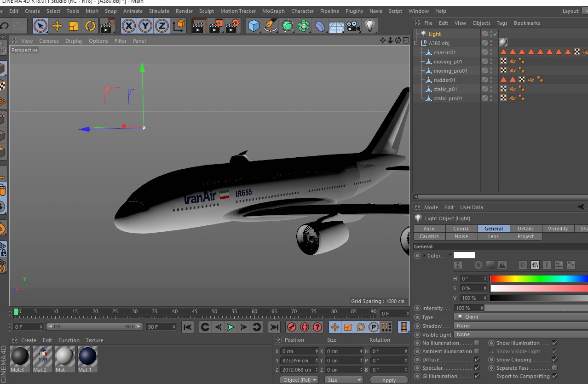The height and width of the screenshot is (384, 588).
Task: Activate the Scale tool in top toolbar
Action: (74, 26)
